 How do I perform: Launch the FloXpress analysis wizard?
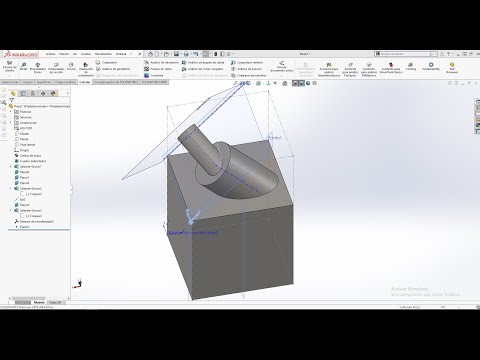pyautogui.click(x=350, y=69)
